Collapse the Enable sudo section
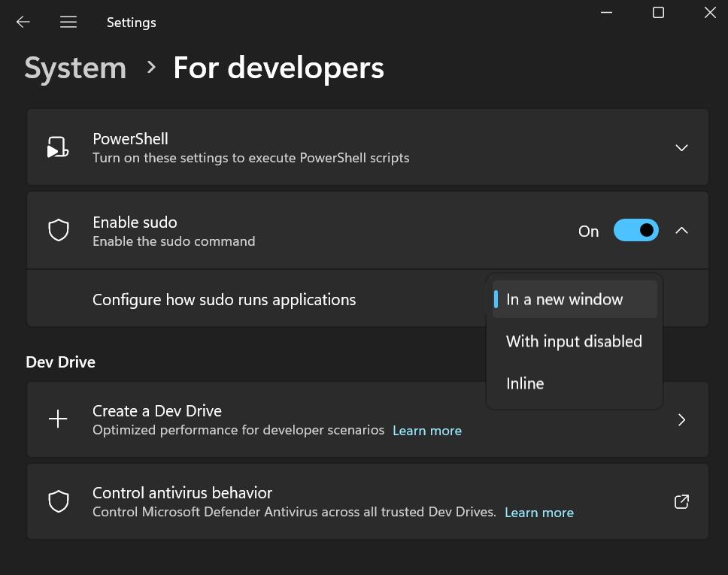 click(x=681, y=231)
